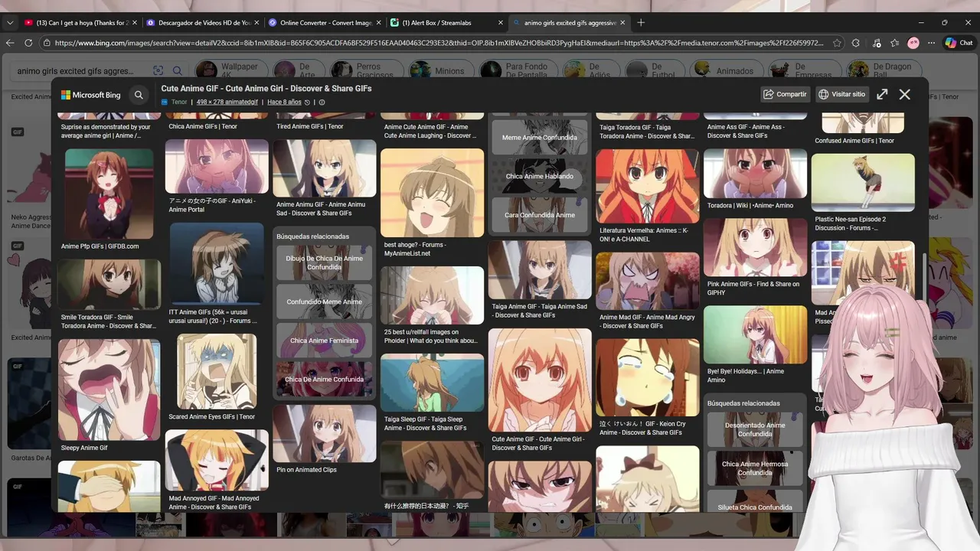Open the browser tab search dropdown arrow

tap(10, 23)
